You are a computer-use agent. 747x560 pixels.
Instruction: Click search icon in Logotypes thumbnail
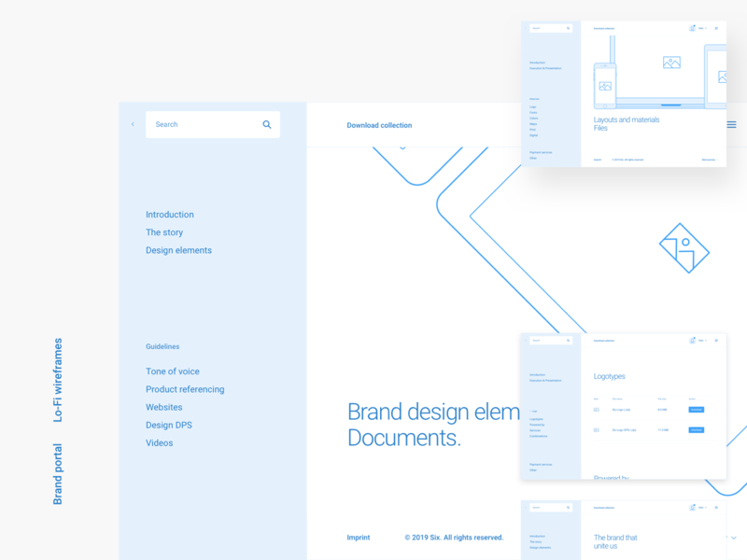click(568, 341)
